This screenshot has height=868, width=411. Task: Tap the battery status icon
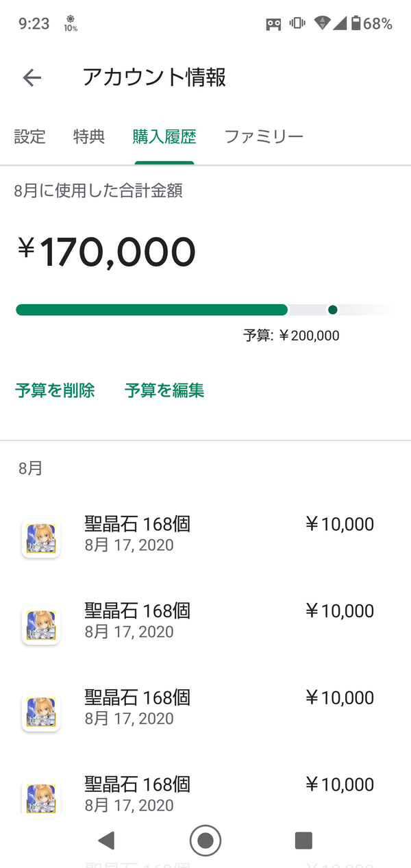click(x=355, y=24)
